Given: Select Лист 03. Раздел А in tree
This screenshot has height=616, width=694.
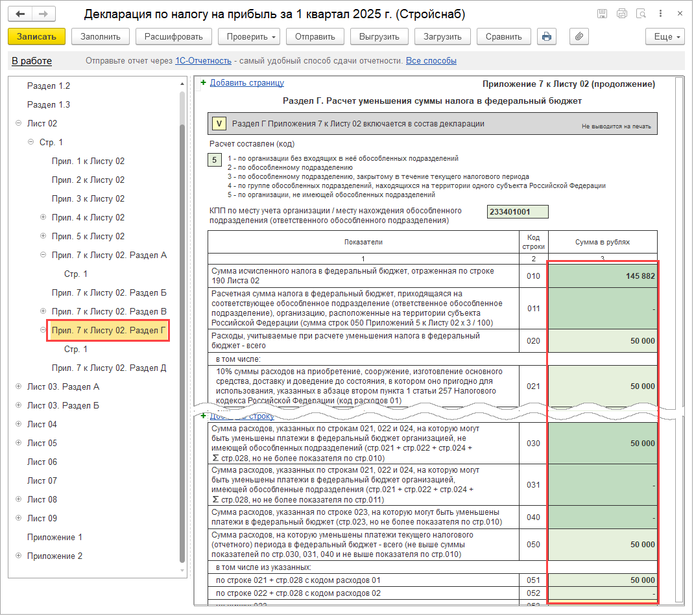Looking at the screenshot, I should click(x=63, y=386).
